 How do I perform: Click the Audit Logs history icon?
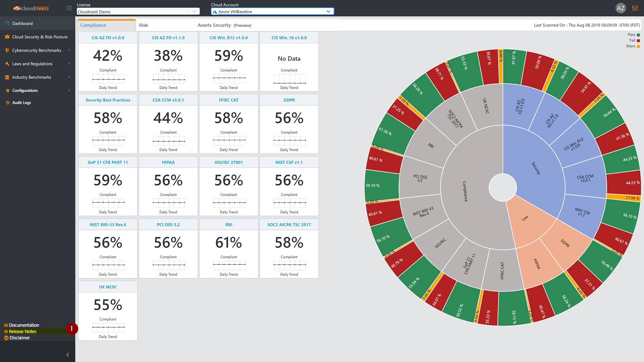point(8,103)
